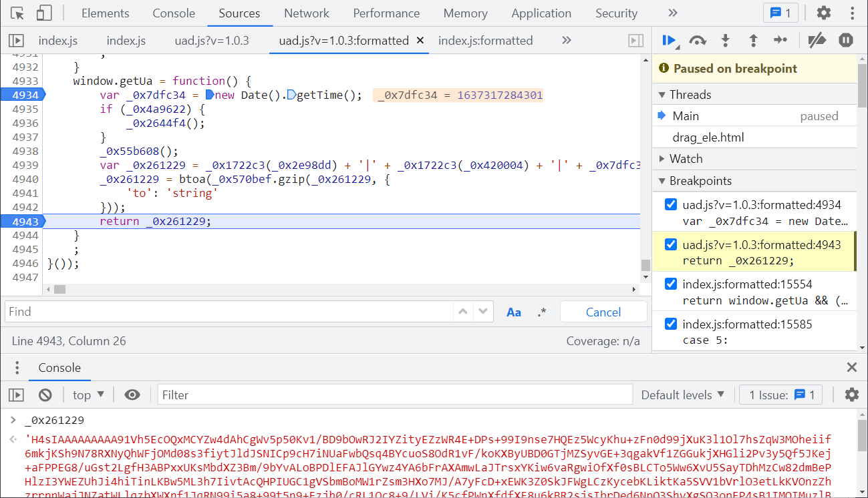The width and height of the screenshot is (868, 498).
Task: Open the Application panel
Action: point(541,13)
